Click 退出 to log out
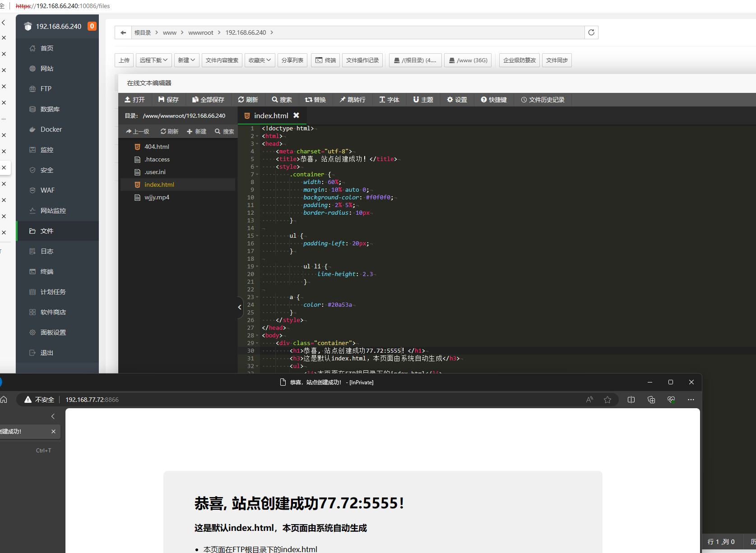756x553 pixels. click(x=46, y=353)
